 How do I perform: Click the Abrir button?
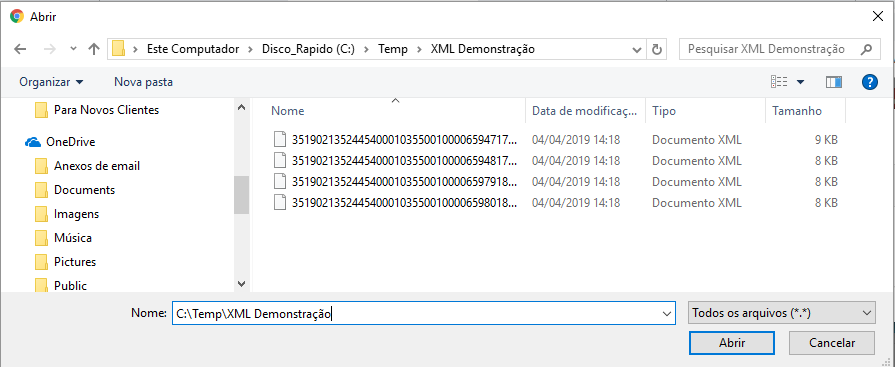click(732, 343)
